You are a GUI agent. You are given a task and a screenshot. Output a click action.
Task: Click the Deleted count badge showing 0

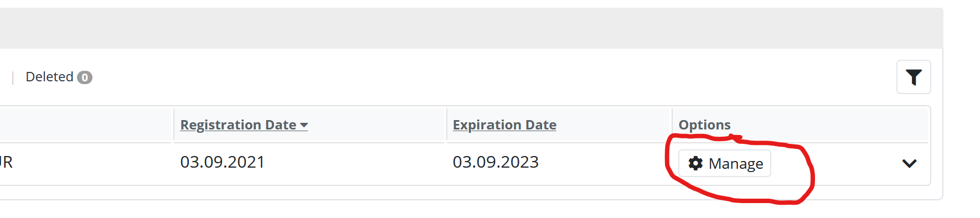coord(85,77)
